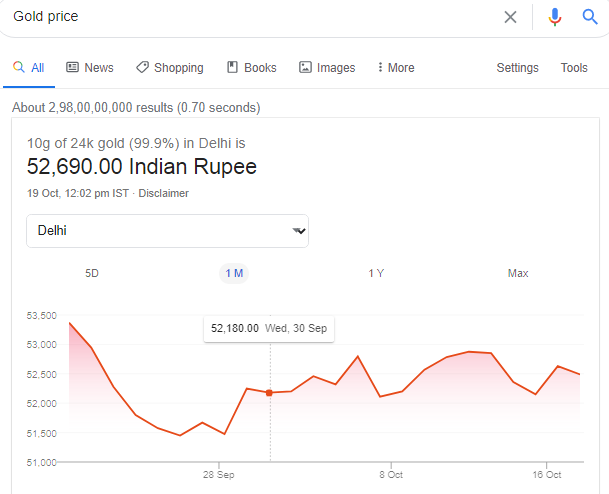Open the Disclaimer link
This screenshot has width=609, height=494.
[x=164, y=193]
